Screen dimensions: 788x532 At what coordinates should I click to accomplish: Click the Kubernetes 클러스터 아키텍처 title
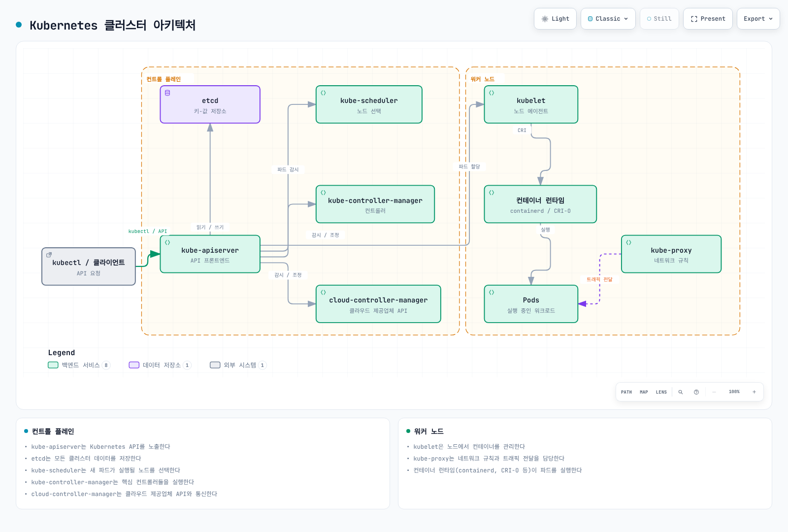[113, 25]
